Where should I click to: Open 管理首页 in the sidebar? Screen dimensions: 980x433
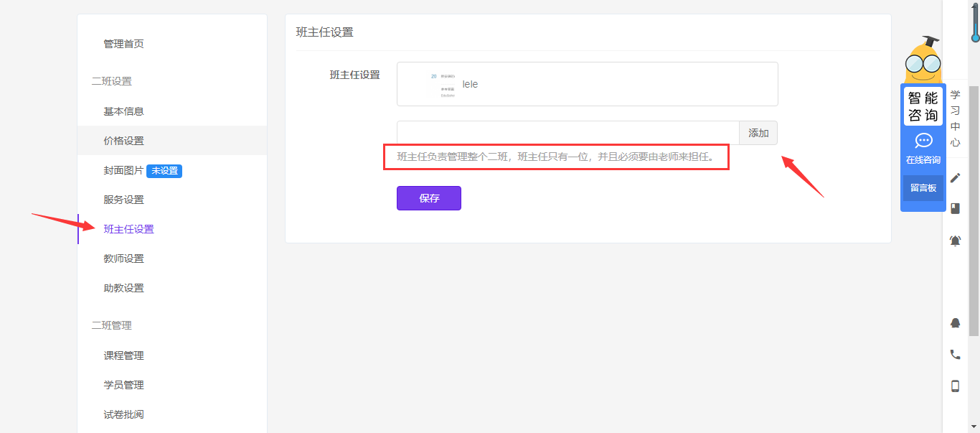point(123,44)
